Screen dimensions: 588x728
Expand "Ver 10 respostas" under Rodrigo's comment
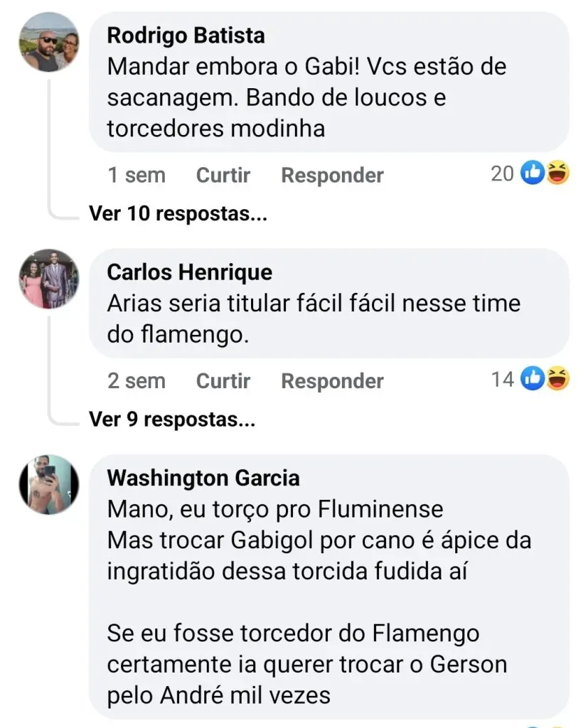tap(178, 213)
